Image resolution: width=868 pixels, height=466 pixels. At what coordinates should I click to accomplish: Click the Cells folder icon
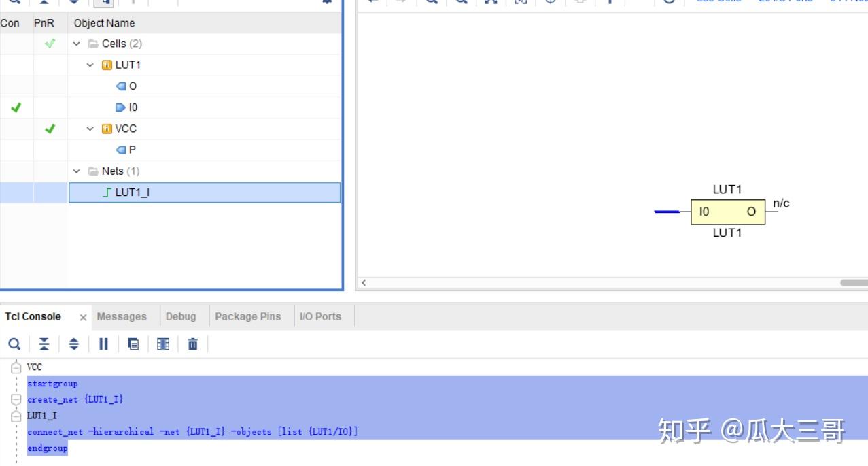coord(94,44)
